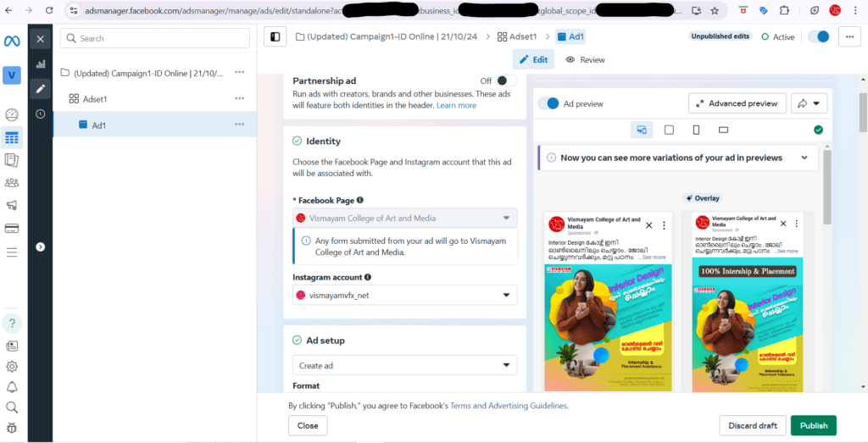Switch to the Review tab
Image resolution: width=868 pixels, height=443 pixels.
tap(585, 60)
